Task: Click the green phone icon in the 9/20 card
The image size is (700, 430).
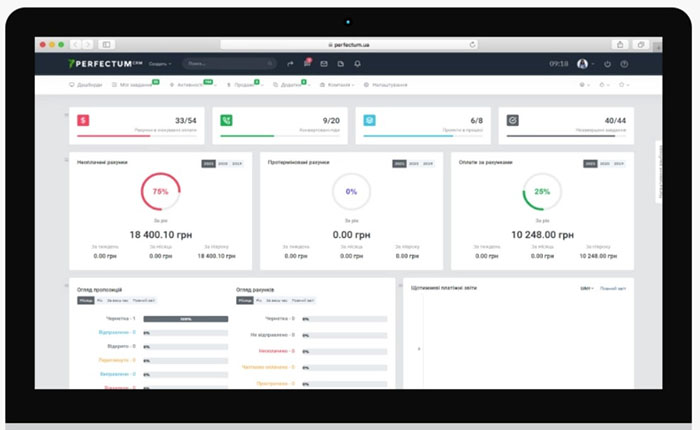Action: pos(226,120)
